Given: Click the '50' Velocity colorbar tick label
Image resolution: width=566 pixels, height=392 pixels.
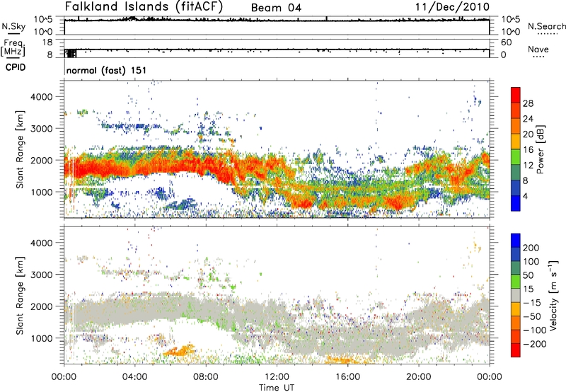Looking at the screenshot, I should pos(528,275).
